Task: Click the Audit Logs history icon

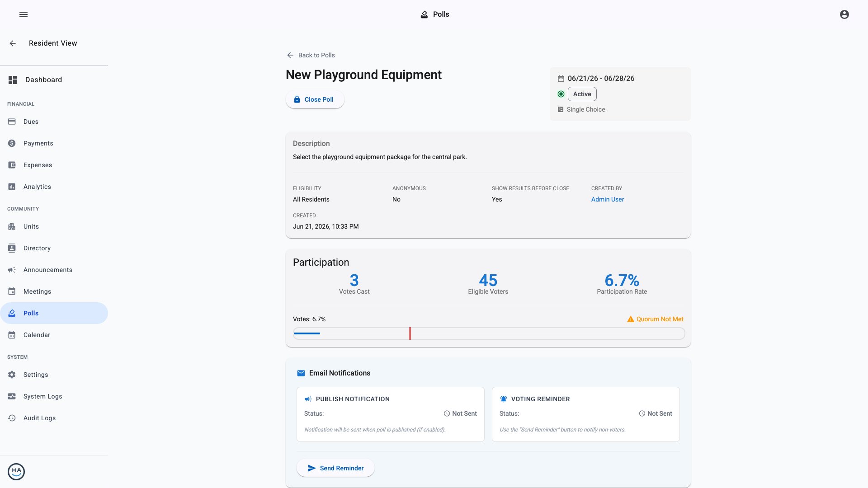Action: (12, 418)
